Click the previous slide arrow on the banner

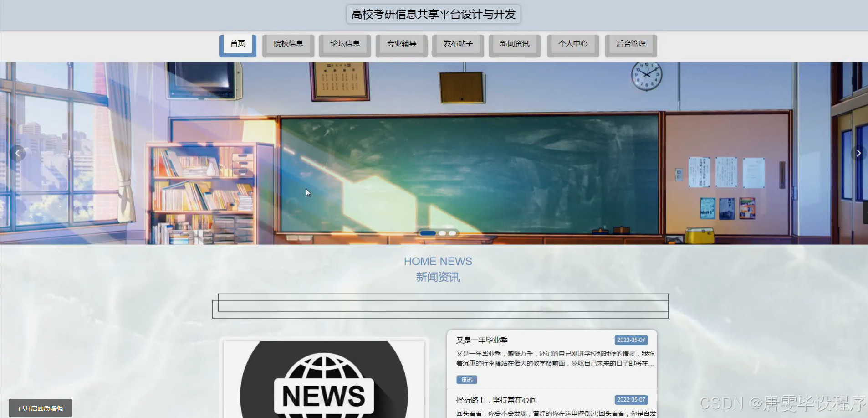(17, 153)
